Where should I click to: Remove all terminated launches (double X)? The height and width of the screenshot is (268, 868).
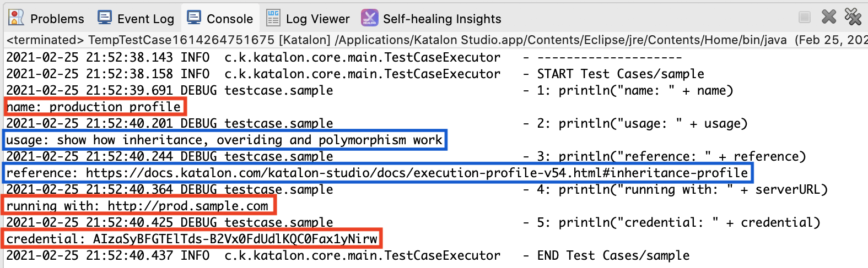pos(853,17)
